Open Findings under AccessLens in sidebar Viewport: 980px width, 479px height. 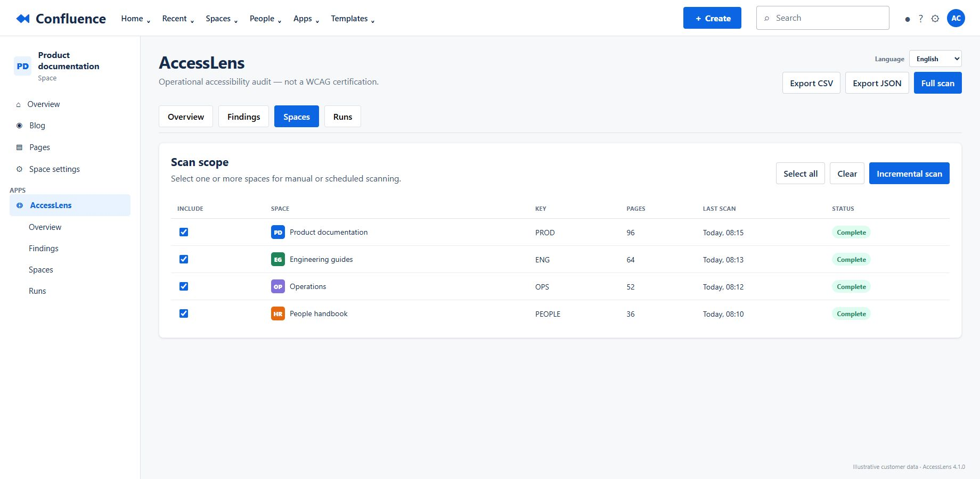pyautogui.click(x=44, y=249)
